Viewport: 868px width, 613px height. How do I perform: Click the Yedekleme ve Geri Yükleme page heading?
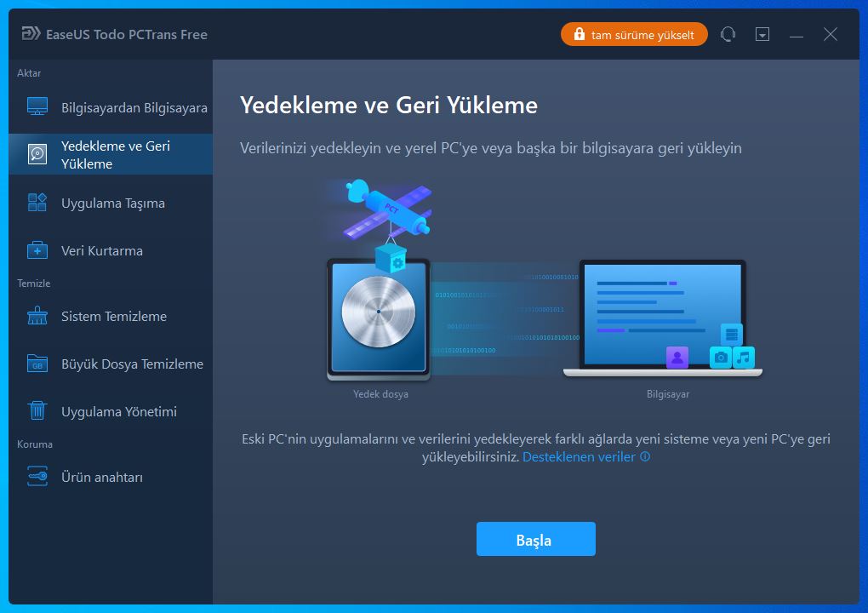(389, 106)
